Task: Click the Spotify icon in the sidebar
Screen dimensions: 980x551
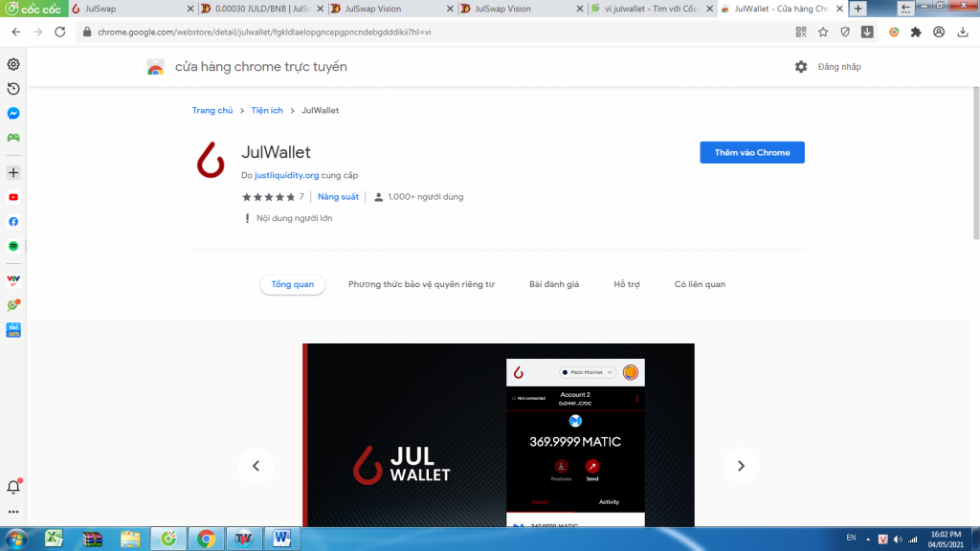Action: point(13,246)
